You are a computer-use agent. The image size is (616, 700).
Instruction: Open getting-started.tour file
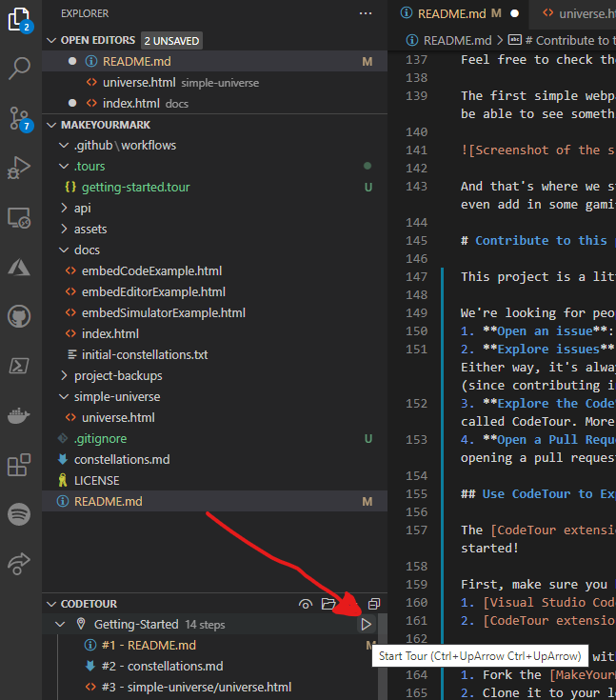[x=215, y=187]
